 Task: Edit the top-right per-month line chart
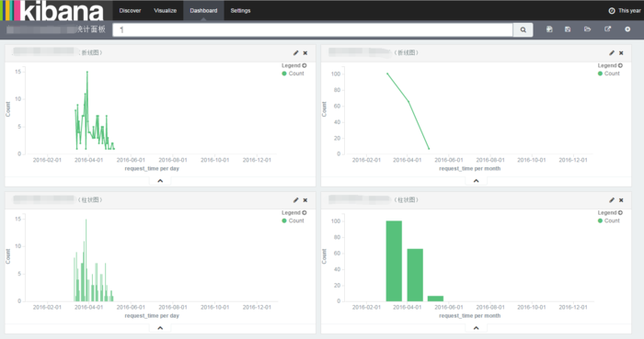point(612,53)
